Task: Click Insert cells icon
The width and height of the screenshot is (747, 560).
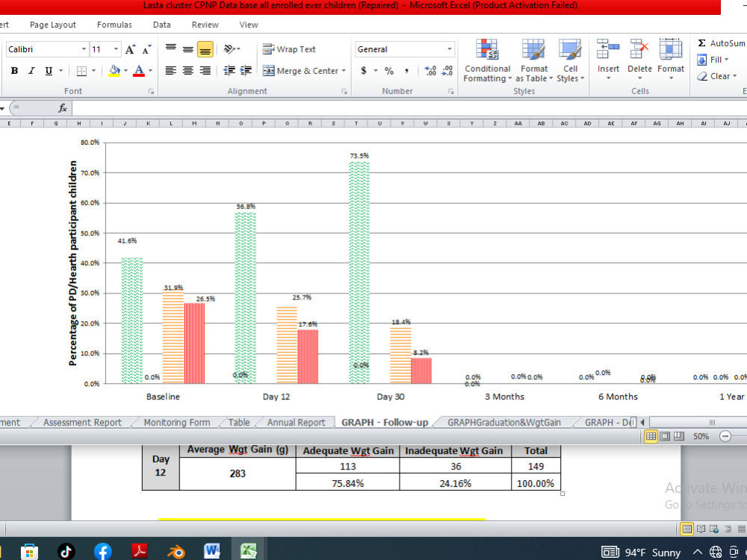Action: pyautogui.click(x=608, y=49)
